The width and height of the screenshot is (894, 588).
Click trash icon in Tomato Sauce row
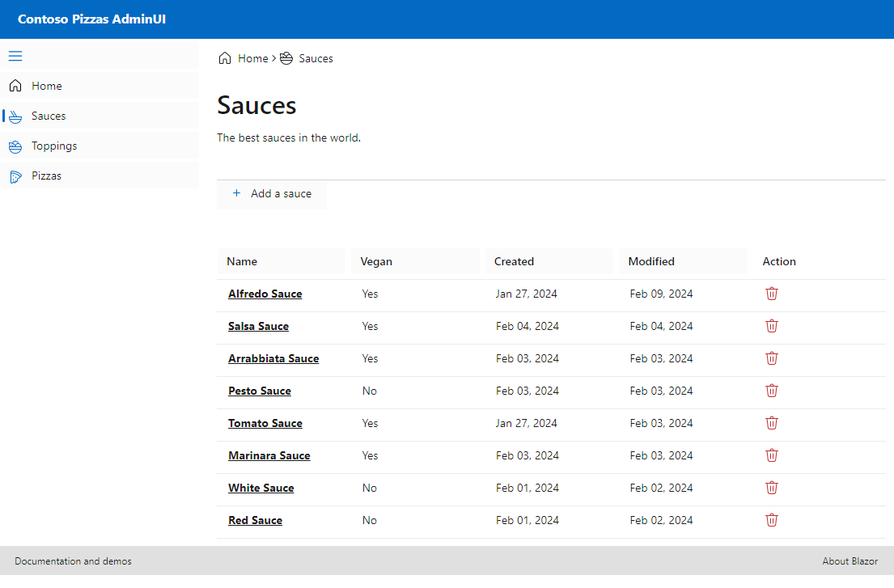click(x=772, y=423)
